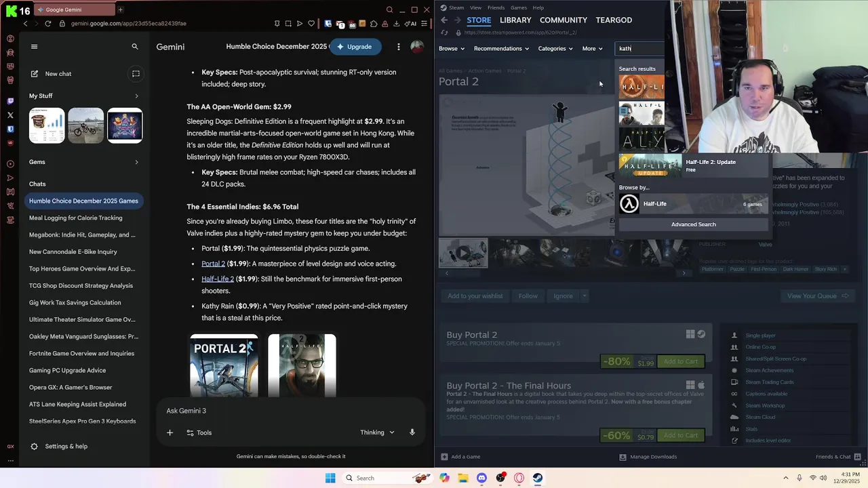Go back in the Opera browser

click(x=26, y=24)
